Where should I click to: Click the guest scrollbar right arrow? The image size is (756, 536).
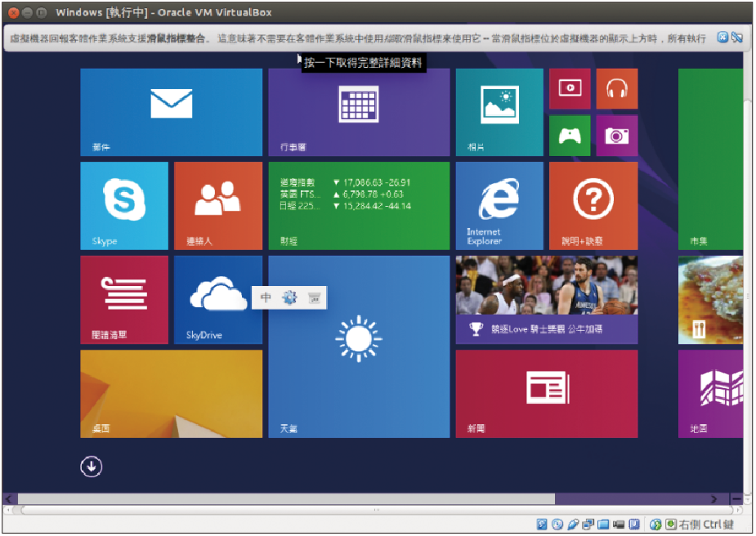click(x=714, y=499)
